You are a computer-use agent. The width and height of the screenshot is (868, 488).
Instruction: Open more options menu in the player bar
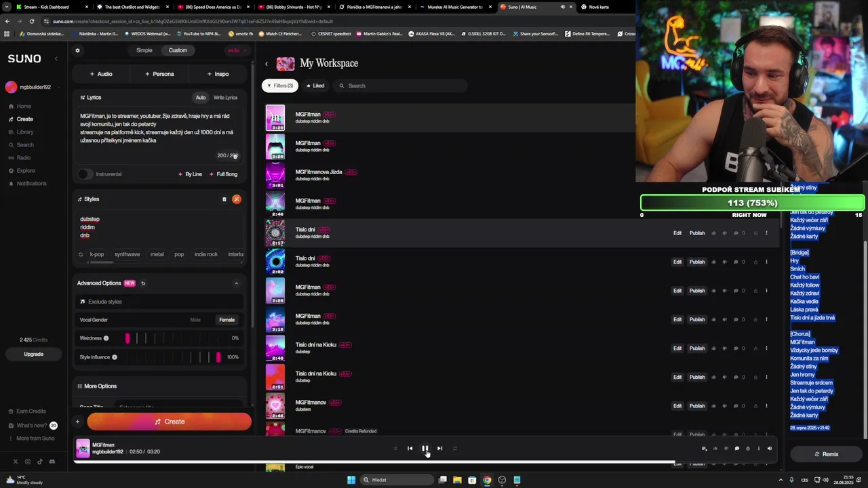tap(758, 448)
